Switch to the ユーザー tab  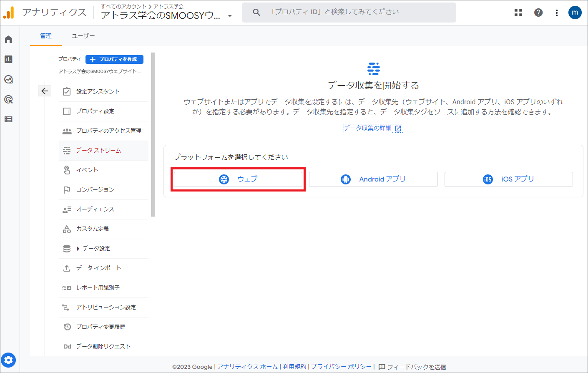pyautogui.click(x=83, y=36)
